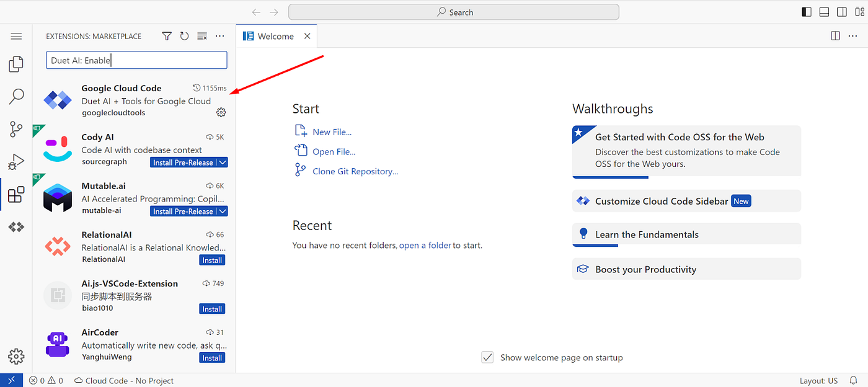
Task: Toggle secondary side bar layout icon
Action: [x=842, y=12]
